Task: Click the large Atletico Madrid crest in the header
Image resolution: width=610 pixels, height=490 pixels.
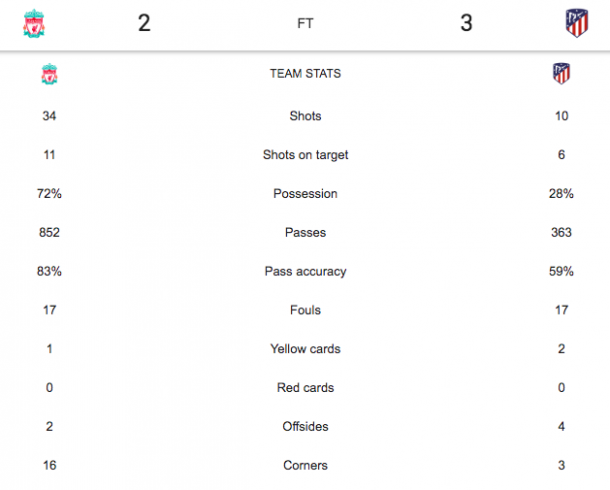Action: (x=577, y=23)
